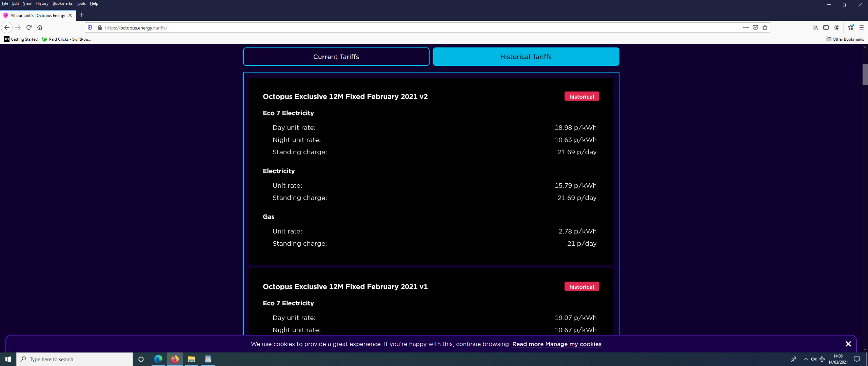868x366 pixels.
Task: Open the Action Center notifications
Action: click(857, 359)
